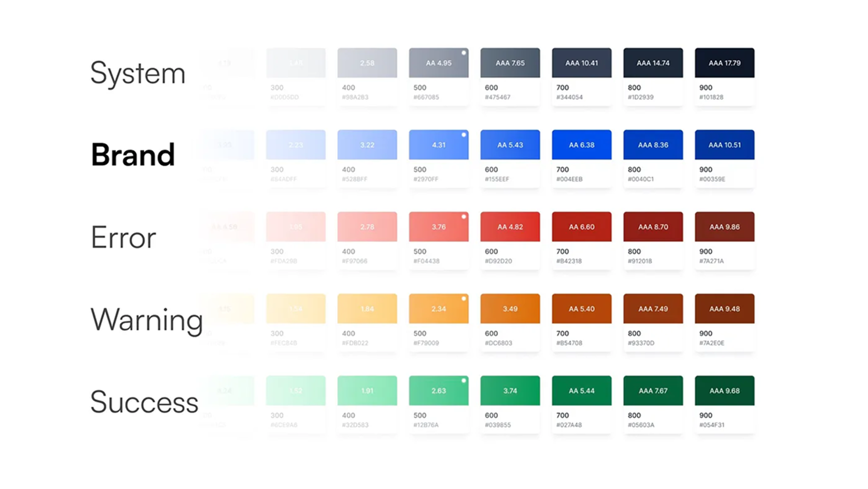Click hex code #039855

click(498, 425)
